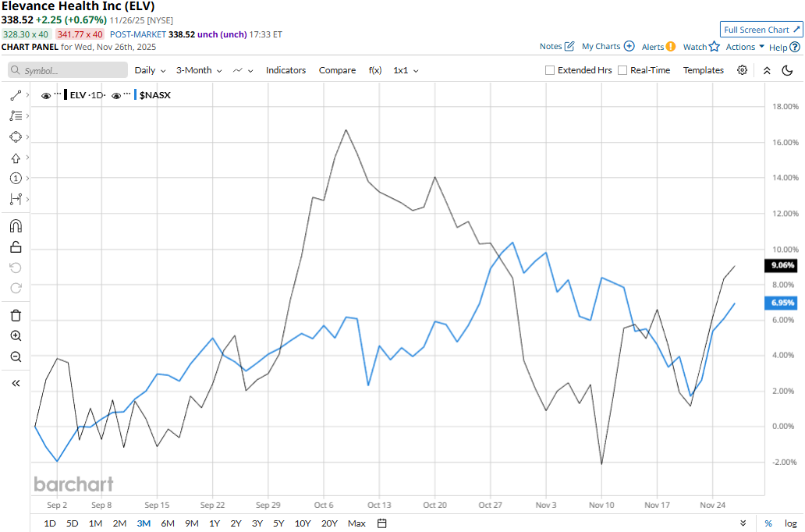This screenshot has width=805, height=532.
Task: Select the Max time range
Action: (356, 523)
